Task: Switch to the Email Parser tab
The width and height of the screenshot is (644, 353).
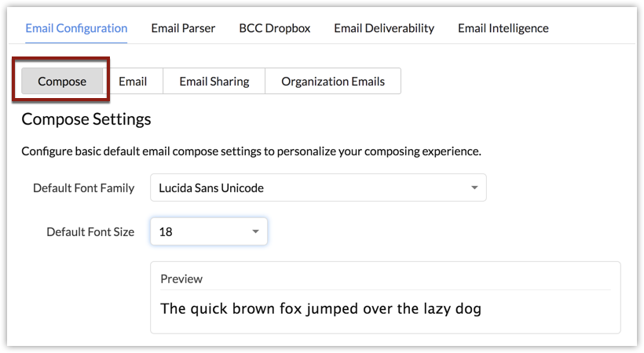Action: coord(183,28)
